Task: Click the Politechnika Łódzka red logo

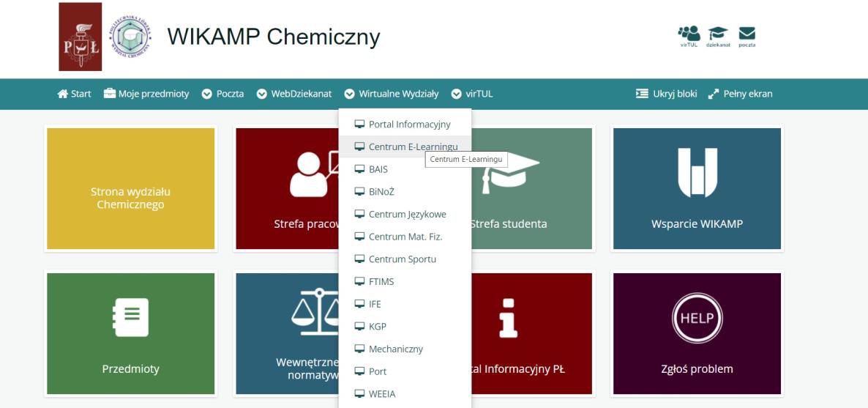Action: point(81,37)
